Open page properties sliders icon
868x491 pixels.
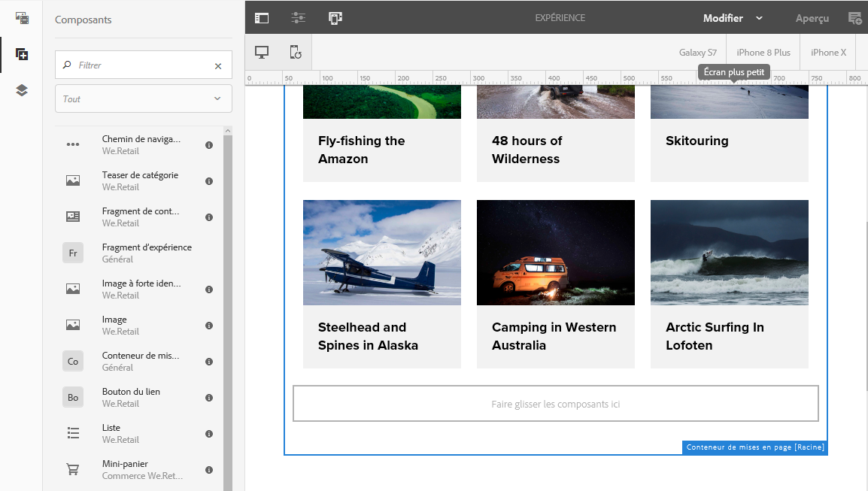[x=299, y=18]
